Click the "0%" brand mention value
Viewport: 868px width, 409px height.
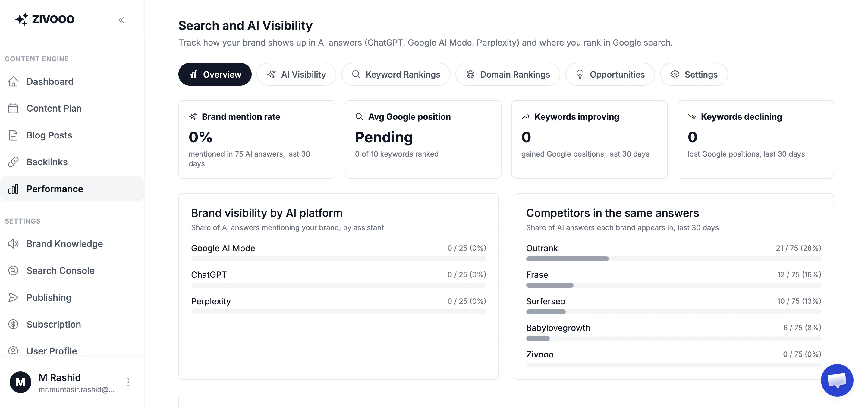(x=200, y=137)
